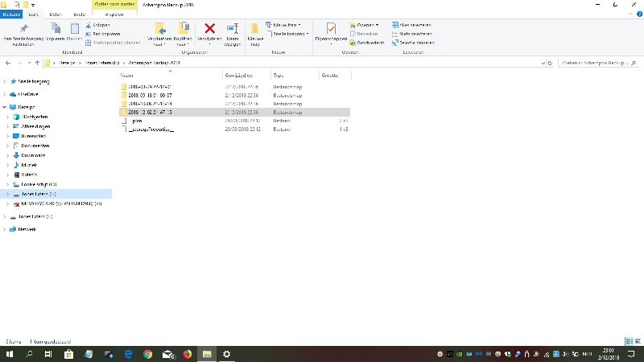Viewport: 644px width, 362px height.
Task: Click the Verwijderen red X icon
Action: pos(209,31)
